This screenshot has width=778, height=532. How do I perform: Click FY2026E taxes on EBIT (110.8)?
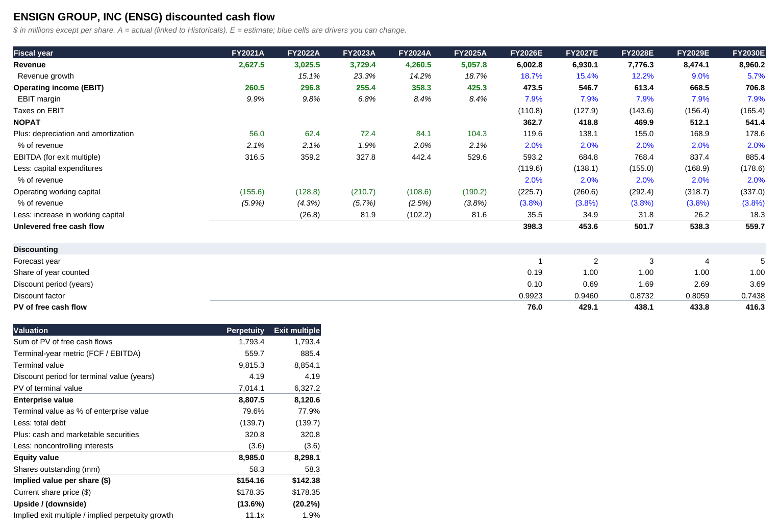pos(530,111)
